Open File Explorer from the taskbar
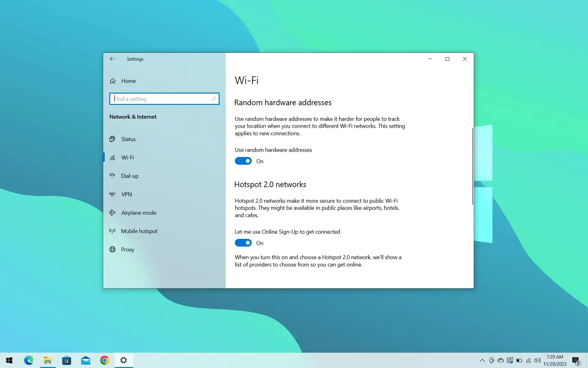The width and height of the screenshot is (588, 368). tap(47, 360)
